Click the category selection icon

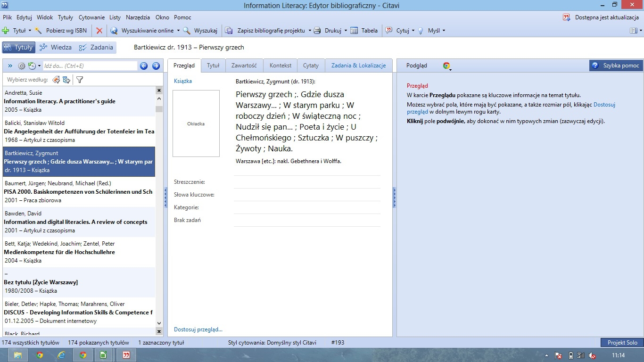coord(66,80)
